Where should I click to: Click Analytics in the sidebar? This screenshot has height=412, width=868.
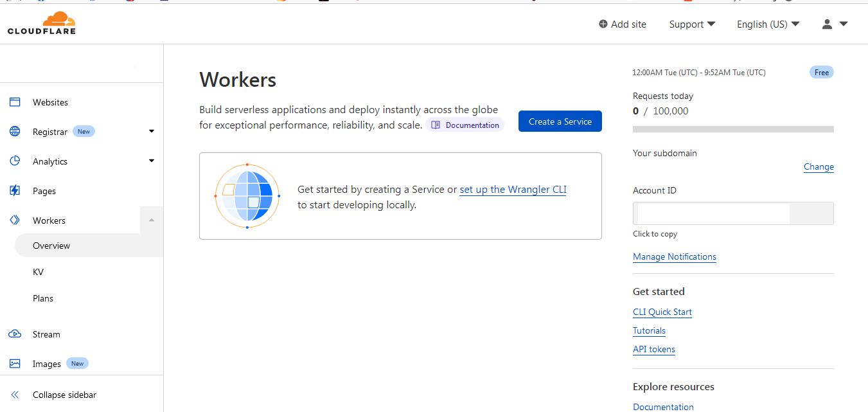click(50, 161)
